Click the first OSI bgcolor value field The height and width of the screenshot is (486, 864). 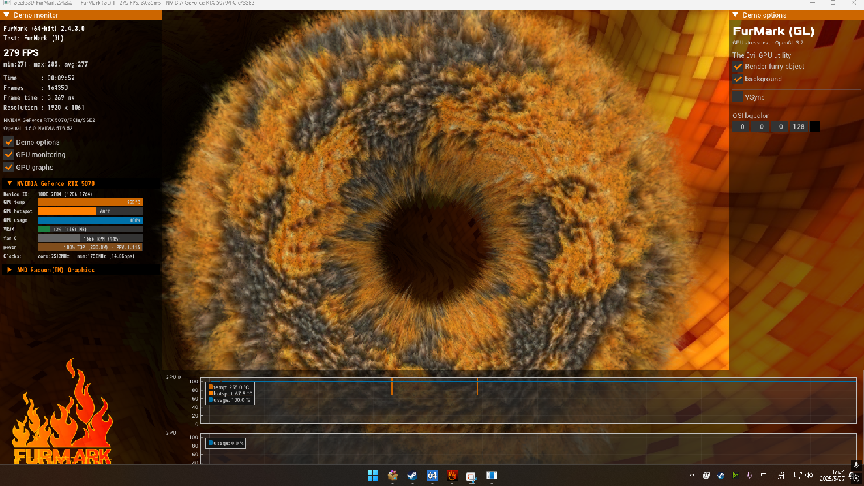click(x=741, y=126)
